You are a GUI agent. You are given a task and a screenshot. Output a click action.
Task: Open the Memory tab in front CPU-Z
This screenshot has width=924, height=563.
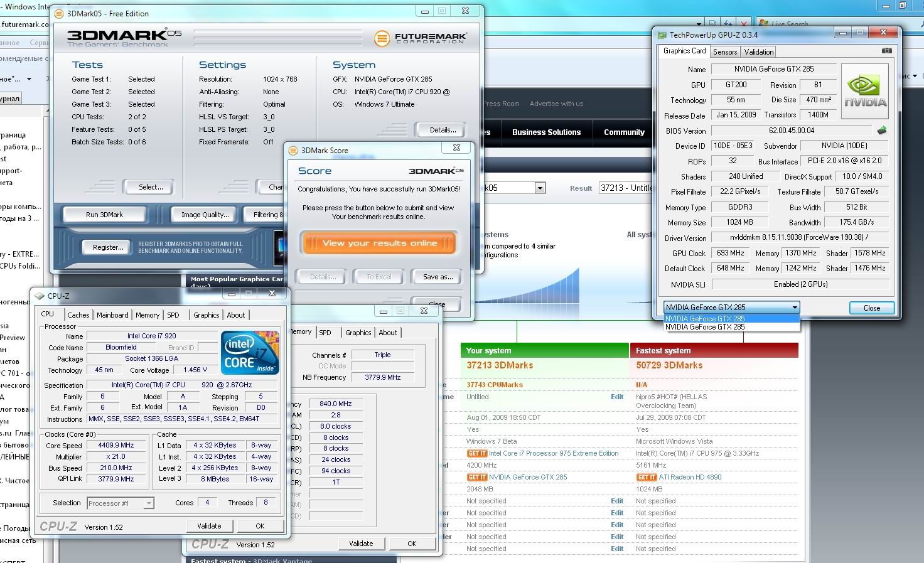coord(148,315)
